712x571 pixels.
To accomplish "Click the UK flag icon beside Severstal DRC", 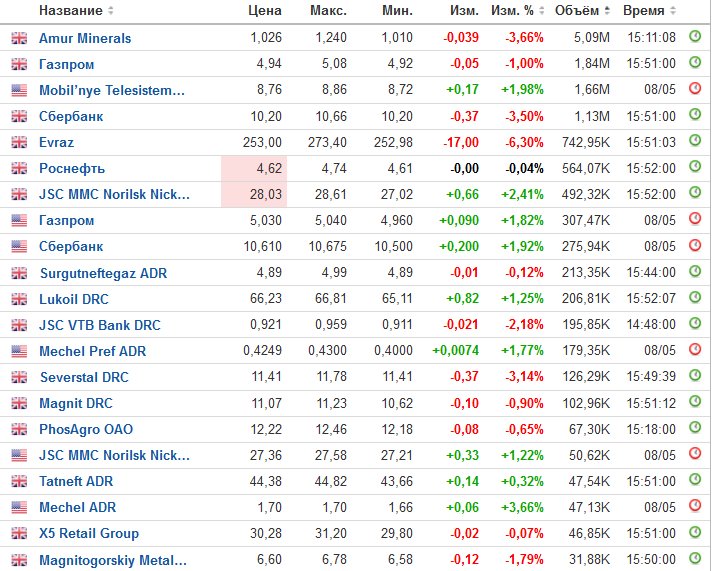I will click(x=19, y=377).
